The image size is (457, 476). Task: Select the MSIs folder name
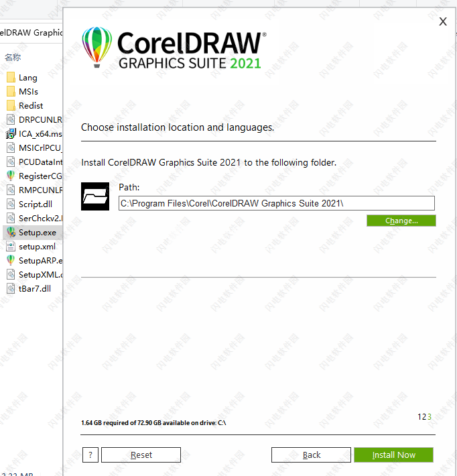tap(28, 92)
